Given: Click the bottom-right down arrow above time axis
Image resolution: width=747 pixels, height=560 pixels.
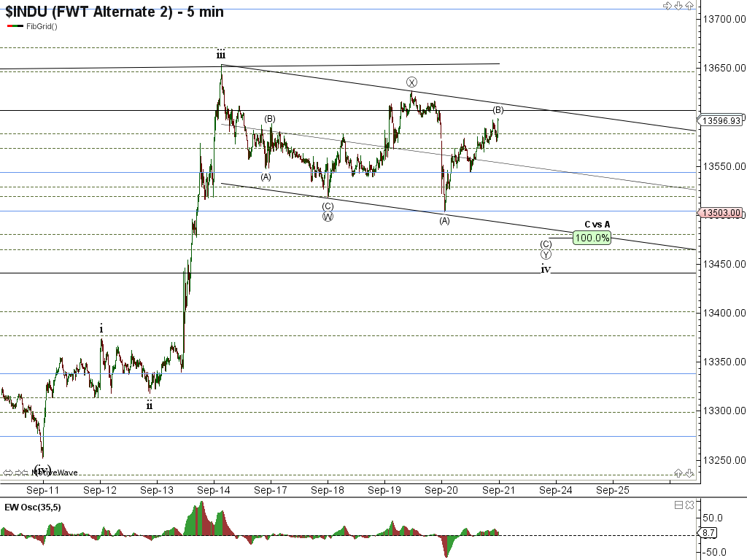Looking at the screenshot, I should pos(688,472).
